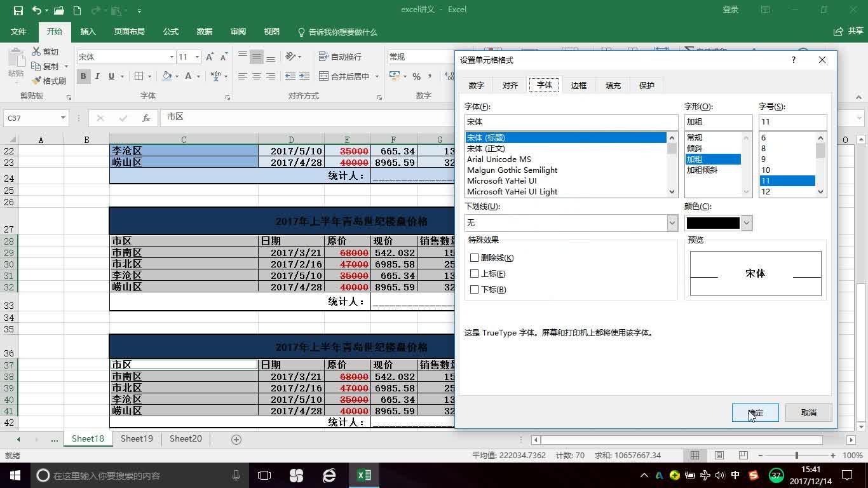Click the percent style icon
The height and width of the screenshot is (488, 868).
[416, 76]
